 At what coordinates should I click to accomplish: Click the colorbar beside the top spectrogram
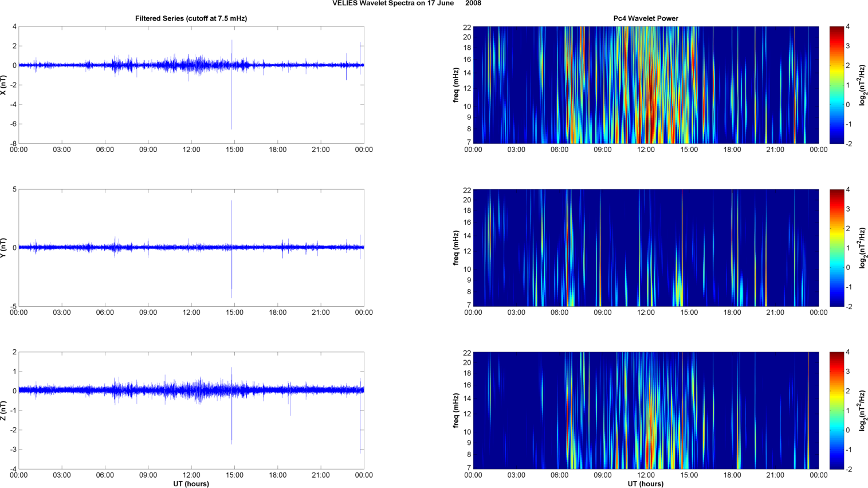coord(836,85)
